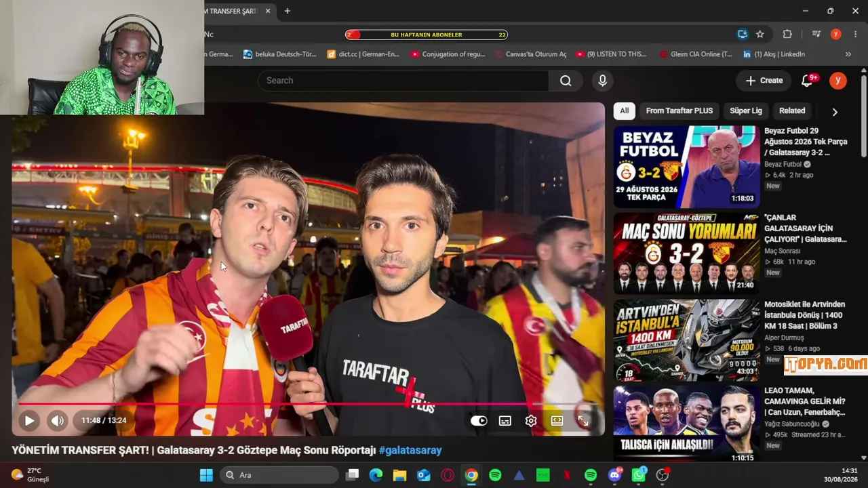Open the Create button menu

[764, 81]
